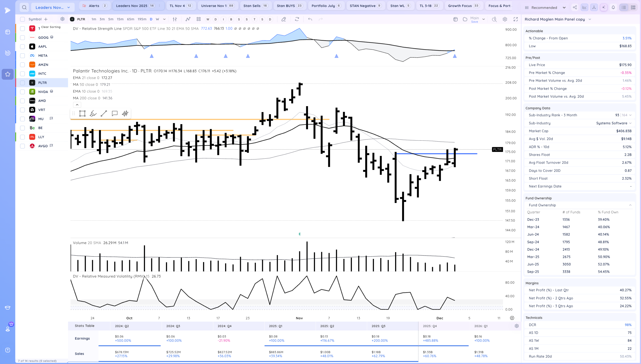Collapse the Fund Ownership section
The width and height of the screenshot is (641, 364).
click(x=630, y=205)
